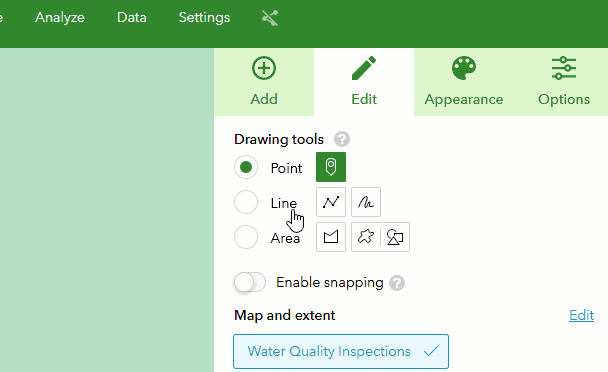The height and width of the screenshot is (372, 608).
Task: Select the Area radio button
Action: (x=246, y=237)
